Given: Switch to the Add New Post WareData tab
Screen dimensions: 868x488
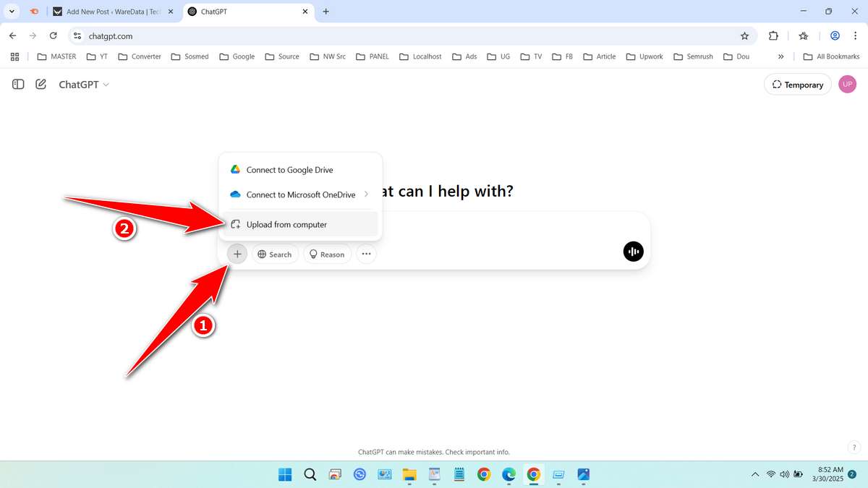Looking at the screenshot, I should coord(112,12).
